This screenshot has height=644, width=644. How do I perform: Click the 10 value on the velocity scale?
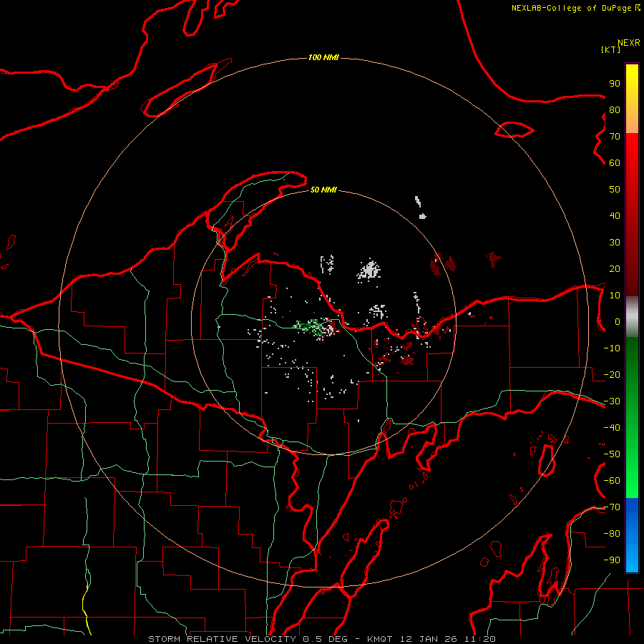point(615,296)
